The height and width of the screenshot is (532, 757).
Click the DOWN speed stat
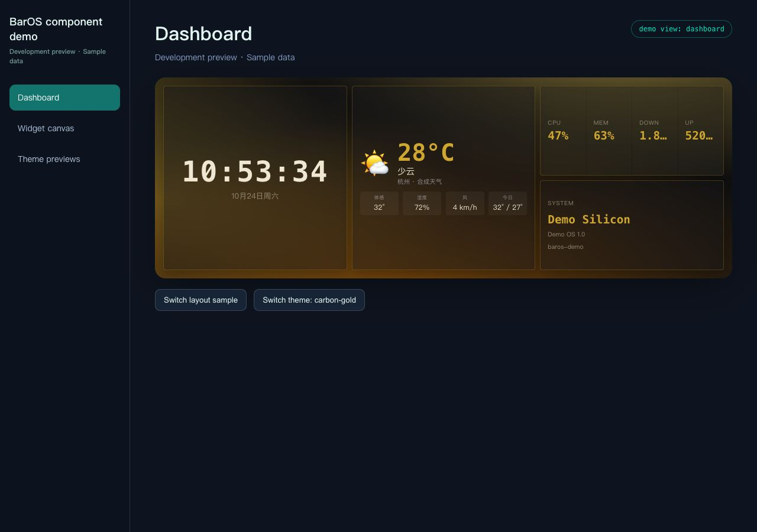(x=655, y=131)
